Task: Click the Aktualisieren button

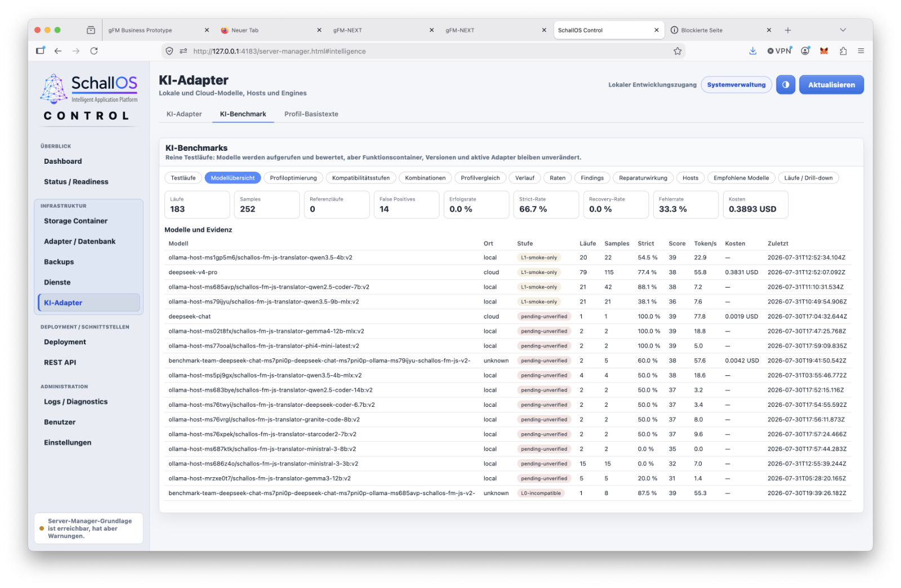Action: click(x=831, y=85)
